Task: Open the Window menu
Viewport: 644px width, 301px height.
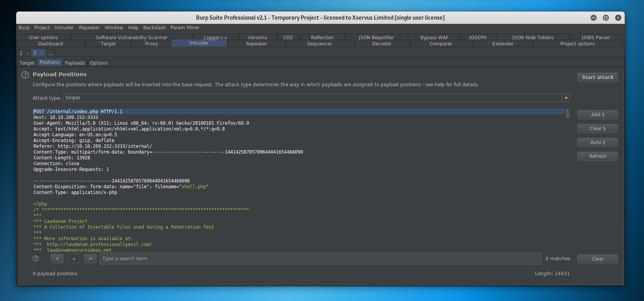Action: point(114,28)
